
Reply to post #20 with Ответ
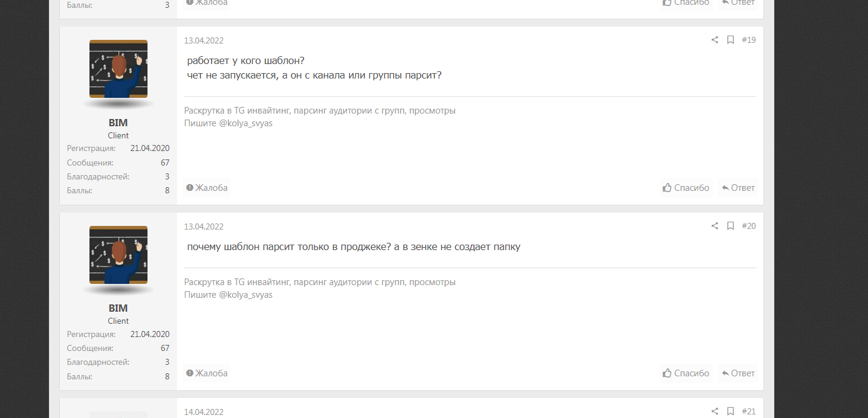pos(738,373)
